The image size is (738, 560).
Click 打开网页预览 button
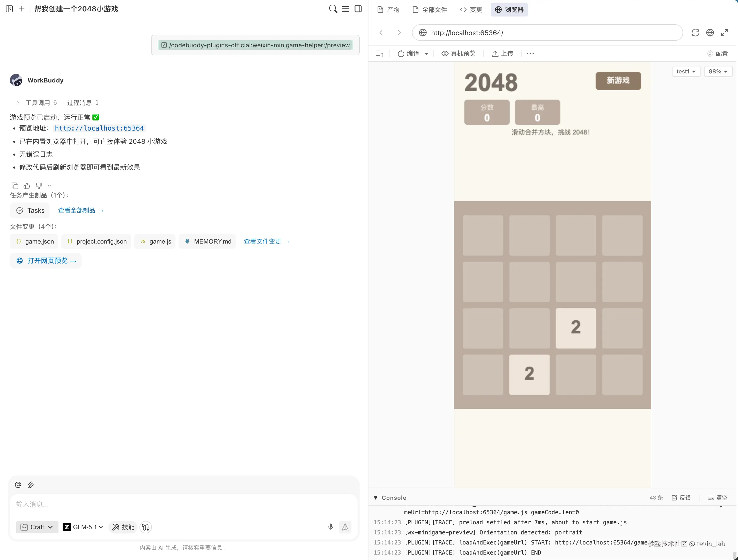tap(46, 261)
